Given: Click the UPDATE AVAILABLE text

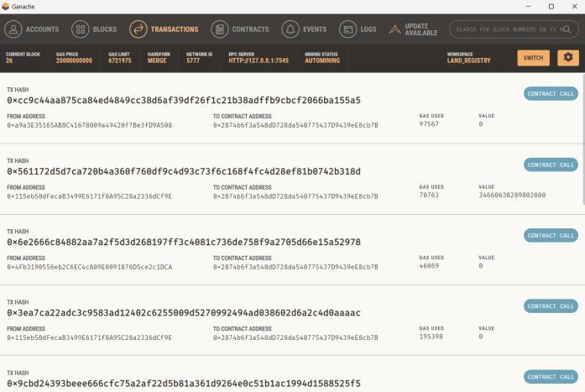Looking at the screenshot, I should tap(421, 29).
